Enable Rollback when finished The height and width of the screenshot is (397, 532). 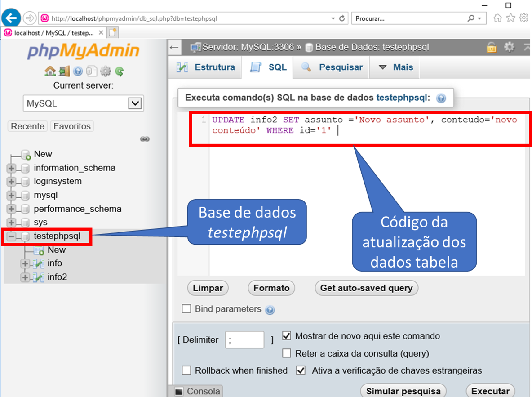[186, 370]
